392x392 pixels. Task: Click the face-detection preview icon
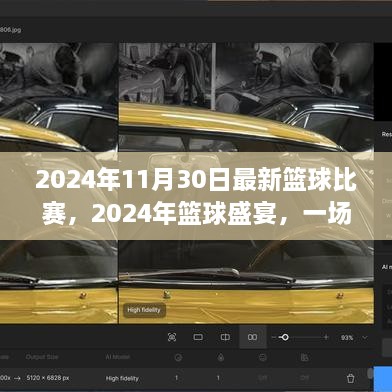pyautogui.click(x=172, y=337)
